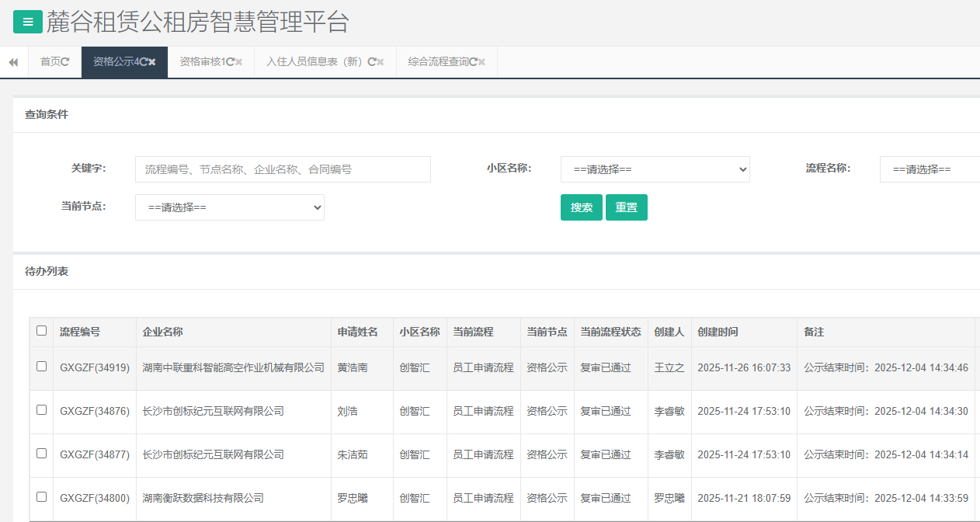Click the 搜索 search button
Image resolution: width=980 pixels, height=522 pixels.
click(581, 207)
